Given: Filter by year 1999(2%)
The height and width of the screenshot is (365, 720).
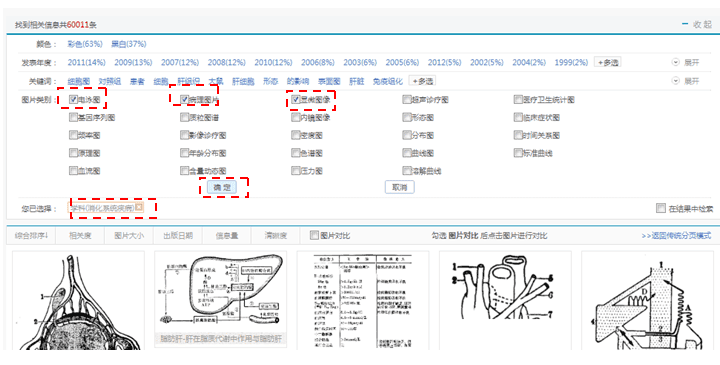Looking at the screenshot, I should click(x=571, y=62).
